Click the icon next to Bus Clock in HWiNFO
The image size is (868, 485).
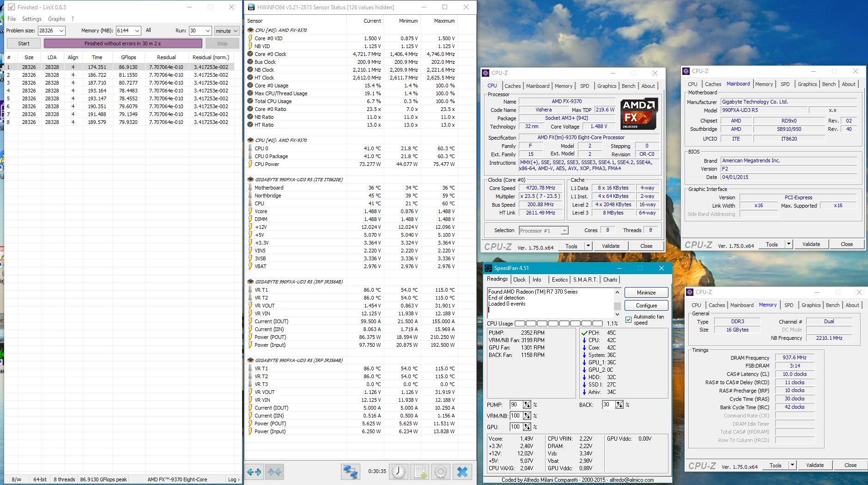(250, 62)
